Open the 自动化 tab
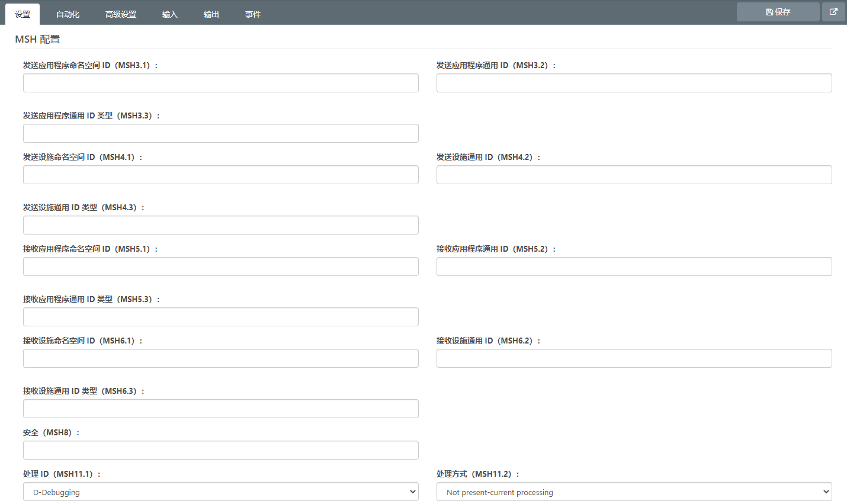847x504 pixels. pos(68,14)
